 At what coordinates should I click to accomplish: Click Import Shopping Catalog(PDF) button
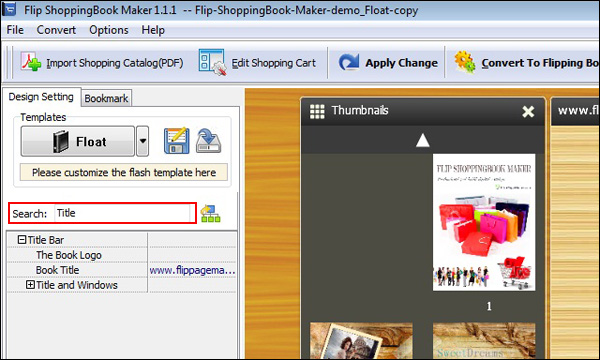click(102, 63)
